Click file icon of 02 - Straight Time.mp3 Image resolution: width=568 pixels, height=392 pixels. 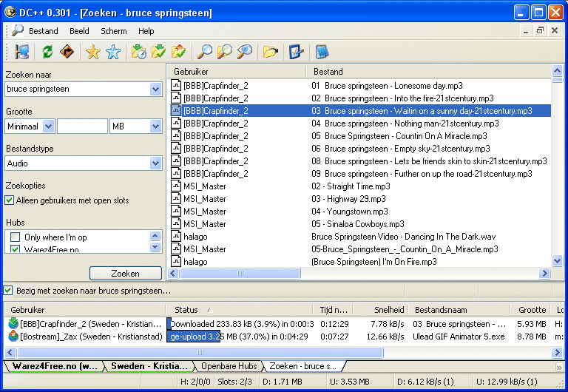click(176, 186)
